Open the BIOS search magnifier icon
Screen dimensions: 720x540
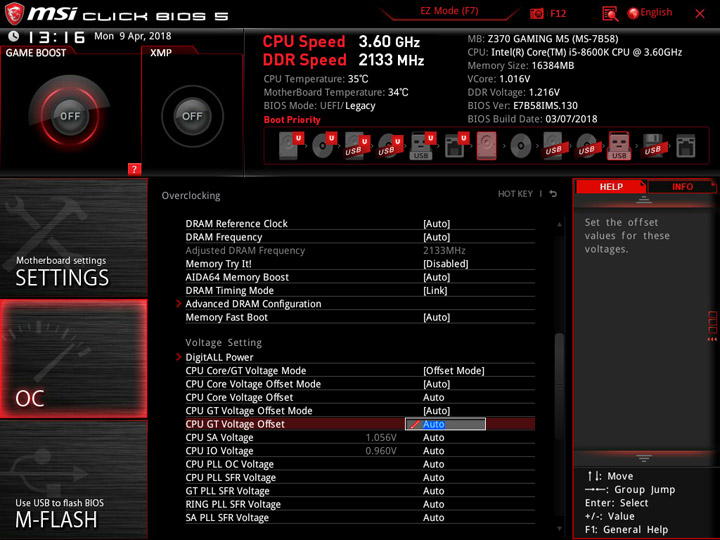tap(609, 14)
